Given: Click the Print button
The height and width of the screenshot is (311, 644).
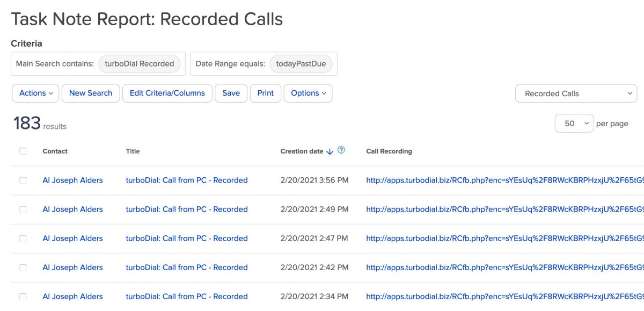Looking at the screenshot, I should coord(266,93).
